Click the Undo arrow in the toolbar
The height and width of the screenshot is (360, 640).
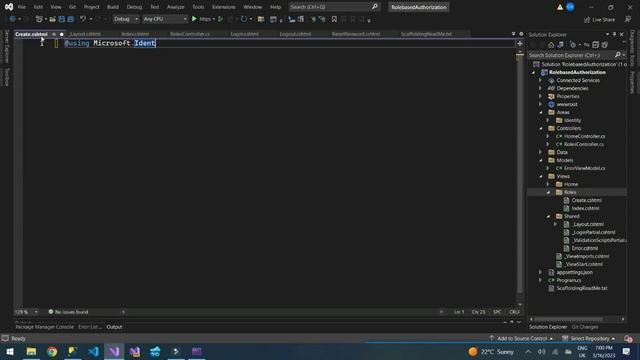pyautogui.click(x=83, y=19)
